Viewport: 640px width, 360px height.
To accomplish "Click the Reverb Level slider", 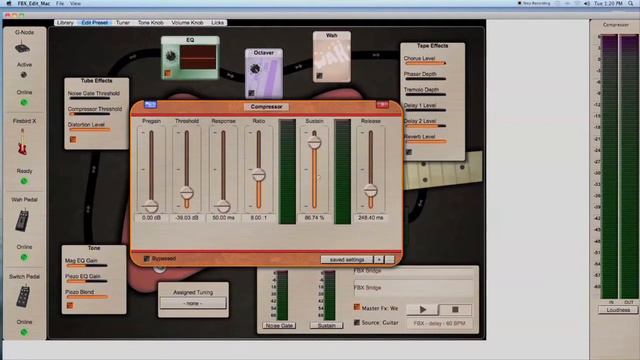I will [425, 142].
